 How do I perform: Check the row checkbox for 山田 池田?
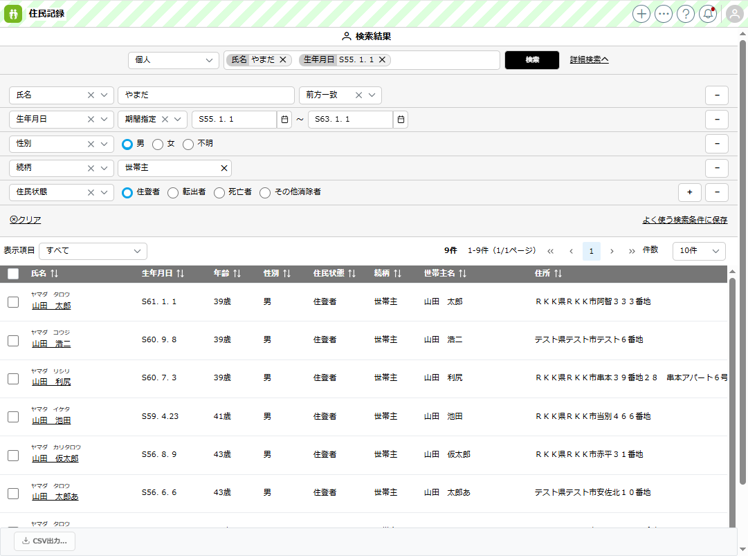(13, 417)
